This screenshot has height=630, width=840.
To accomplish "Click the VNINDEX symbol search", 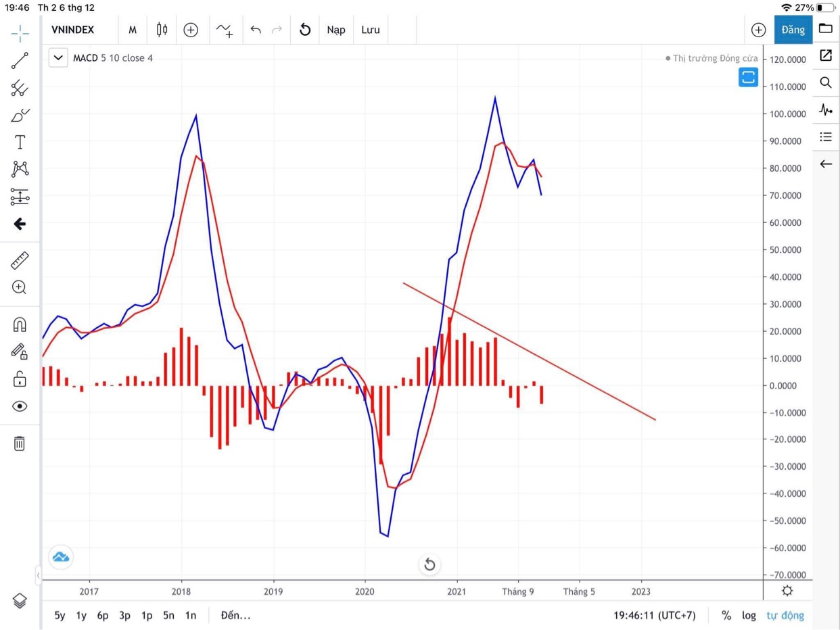I will pos(72,30).
